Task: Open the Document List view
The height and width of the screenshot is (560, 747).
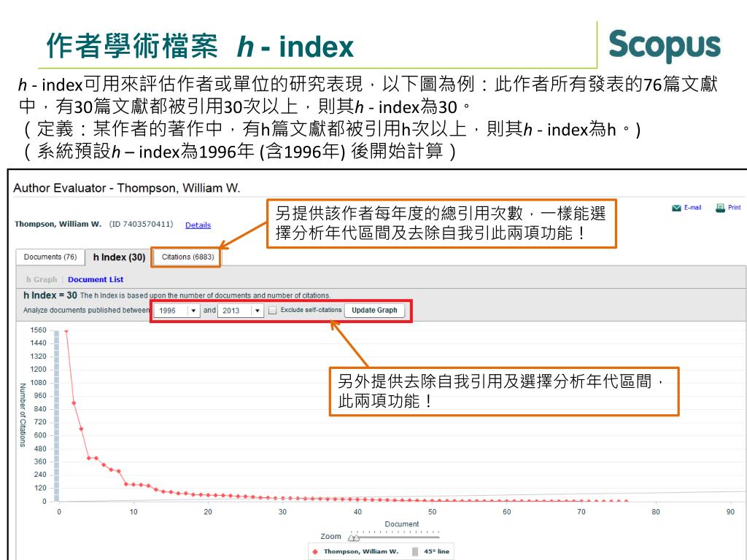Action: point(96,279)
